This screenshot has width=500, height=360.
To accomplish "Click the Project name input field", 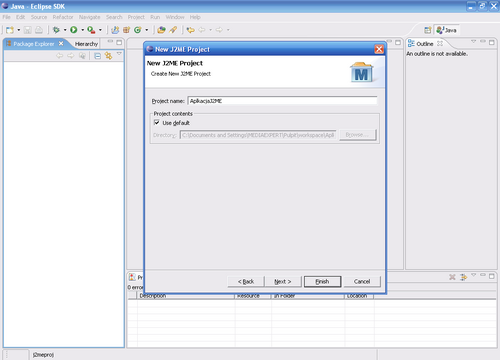I will (x=282, y=101).
